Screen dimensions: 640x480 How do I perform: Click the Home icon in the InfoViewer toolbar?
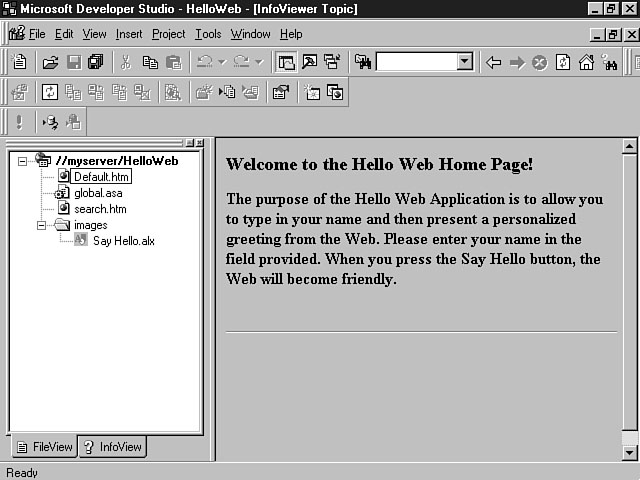tap(586, 62)
